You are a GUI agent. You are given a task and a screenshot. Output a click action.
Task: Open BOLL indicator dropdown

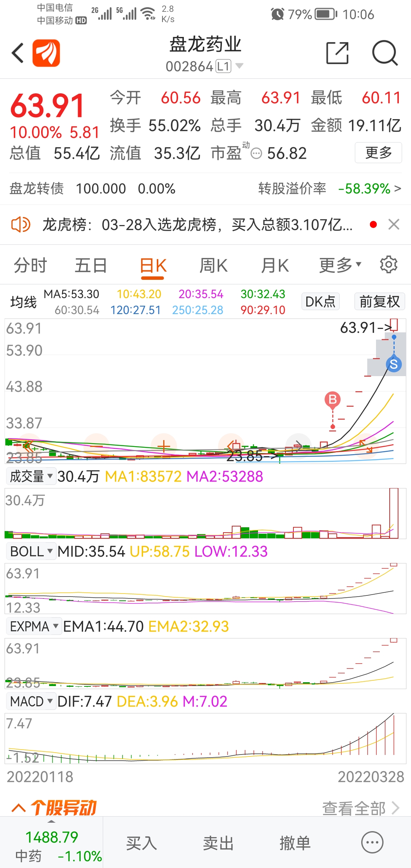31,551
